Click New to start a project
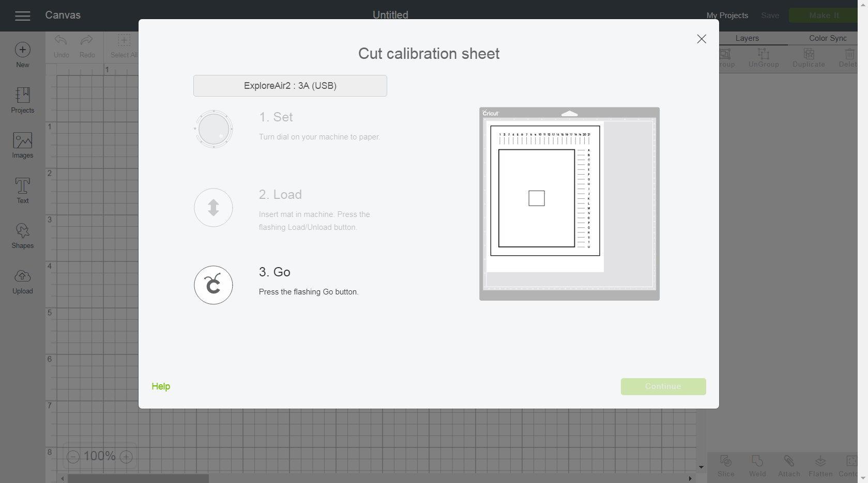 tap(22, 53)
